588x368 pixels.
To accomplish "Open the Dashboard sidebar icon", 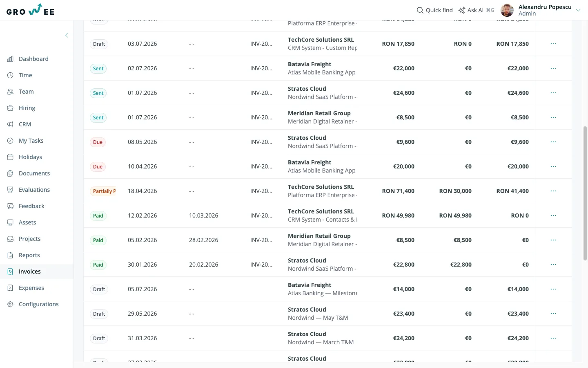I will 10,59.
